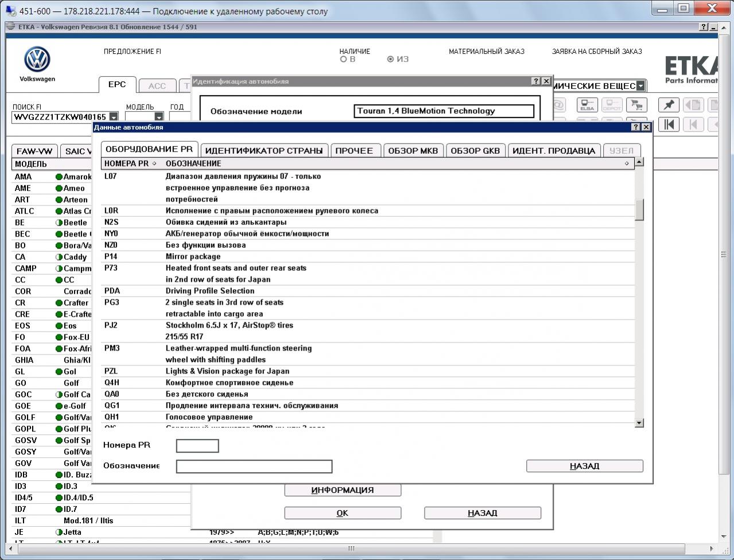Viewport: 734px width, 560px height.
Task: Select ID3 ID.3 in model list
Action: (52, 487)
